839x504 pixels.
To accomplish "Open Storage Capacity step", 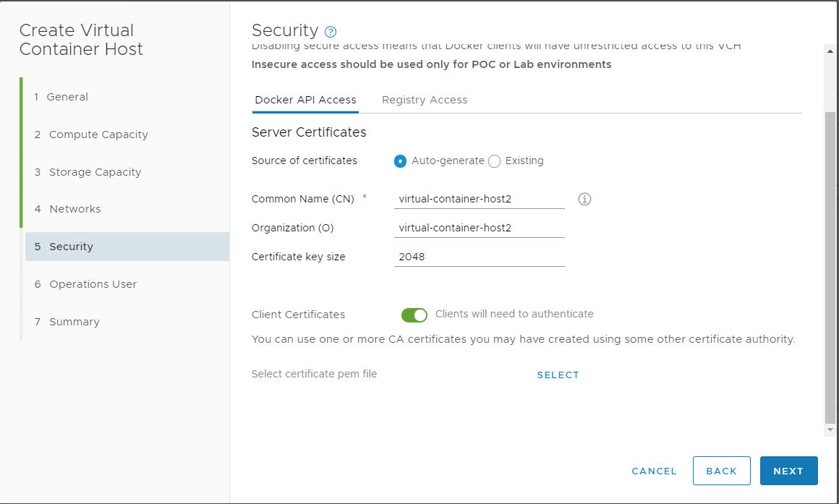I will (95, 172).
